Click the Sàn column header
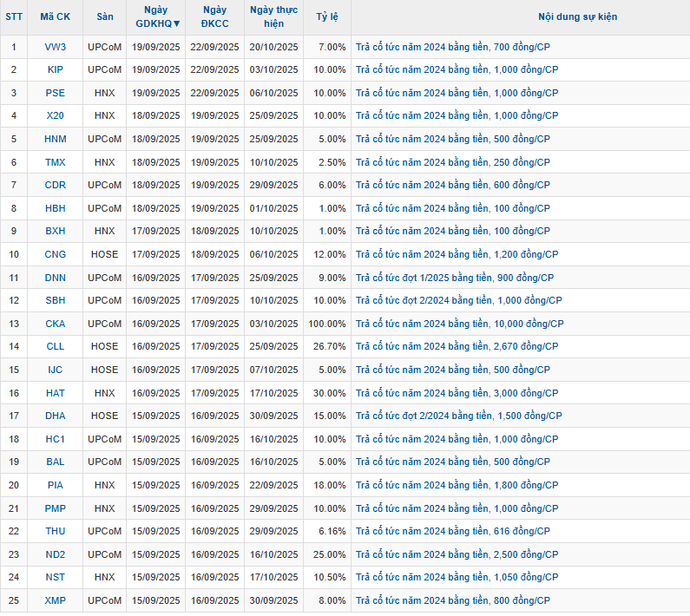 coord(105,16)
